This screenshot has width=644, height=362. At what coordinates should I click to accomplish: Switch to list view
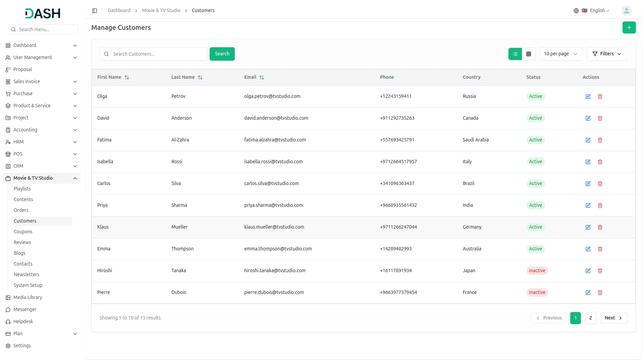point(515,54)
